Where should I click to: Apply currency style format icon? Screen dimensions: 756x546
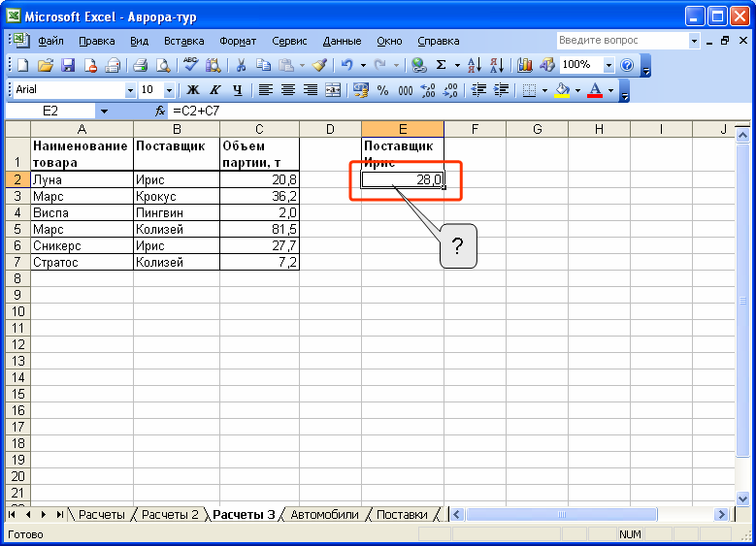coord(360,90)
